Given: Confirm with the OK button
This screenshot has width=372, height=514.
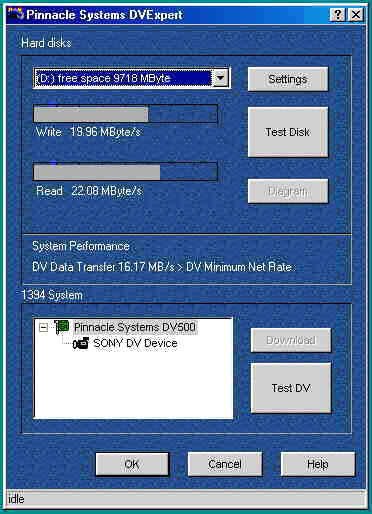Looking at the screenshot, I should 132,464.
